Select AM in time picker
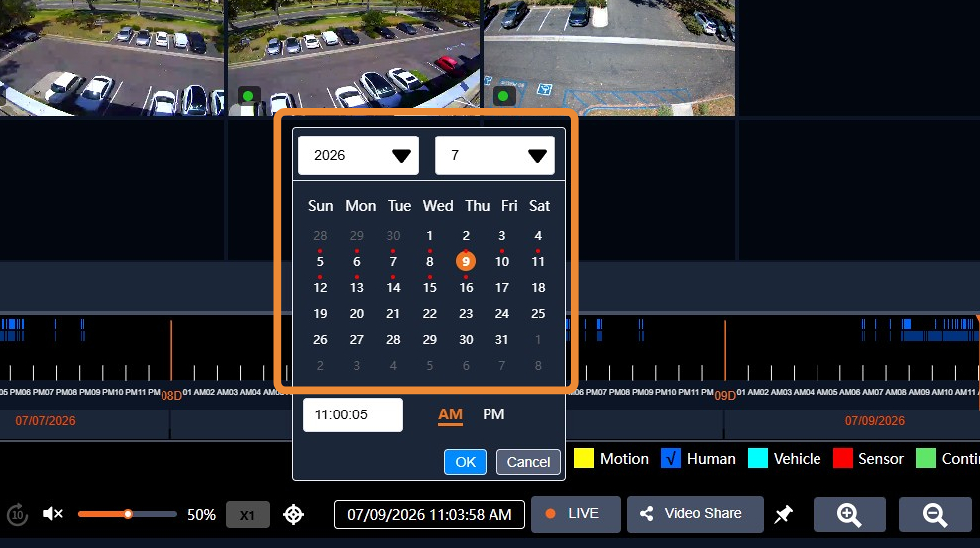Image resolution: width=980 pixels, height=548 pixels. pyautogui.click(x=450, y=414)
